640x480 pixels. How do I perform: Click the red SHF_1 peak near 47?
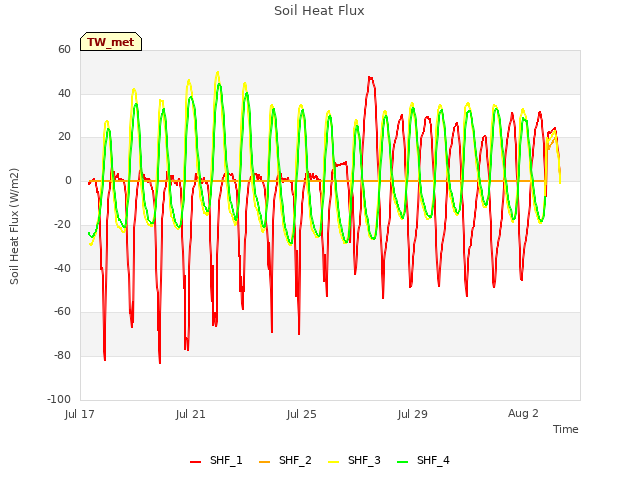[370, 78]
